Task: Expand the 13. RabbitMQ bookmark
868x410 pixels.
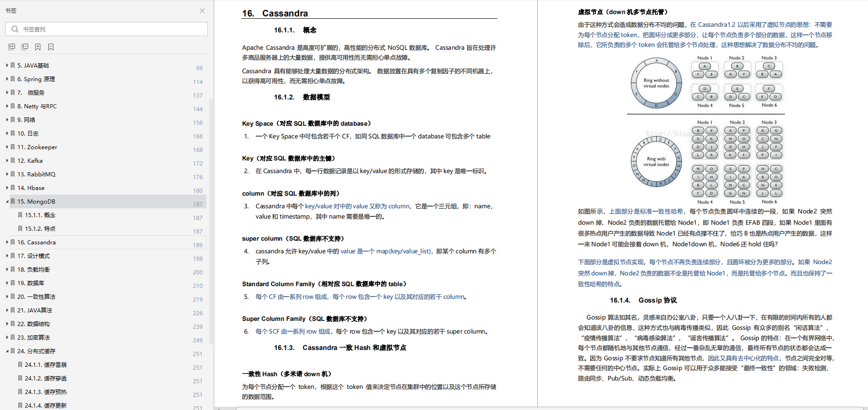Action: point(7,175)
